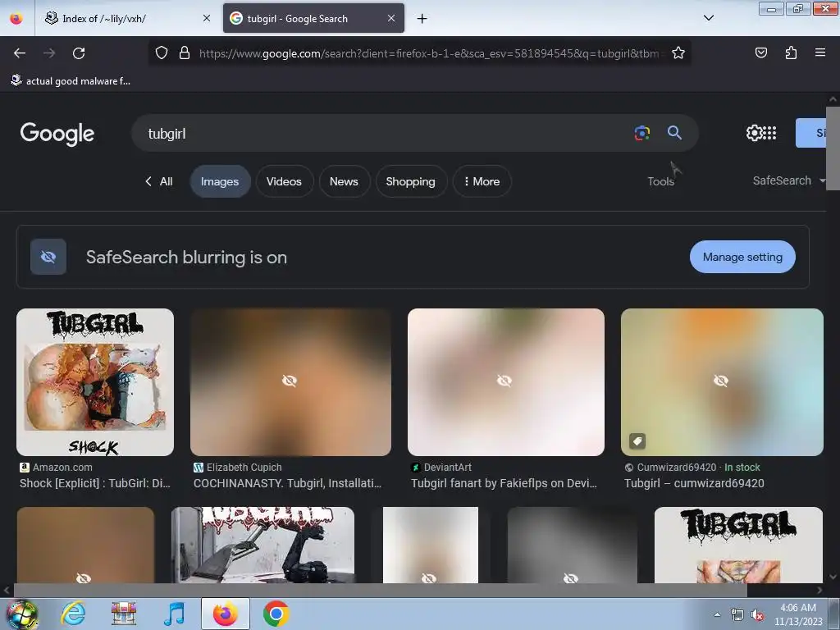Click the DeviantArt source label

447,467
